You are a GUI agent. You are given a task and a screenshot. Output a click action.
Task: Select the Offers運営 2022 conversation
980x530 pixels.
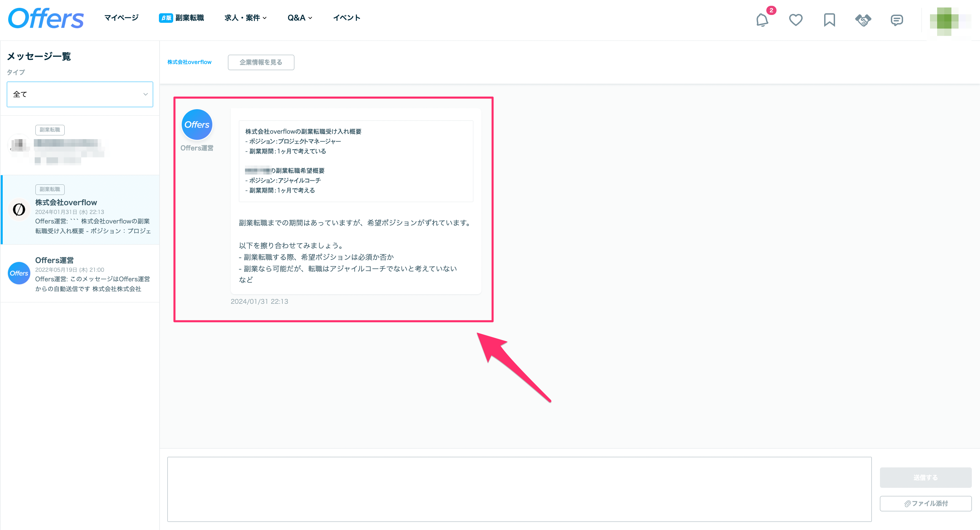80,274
